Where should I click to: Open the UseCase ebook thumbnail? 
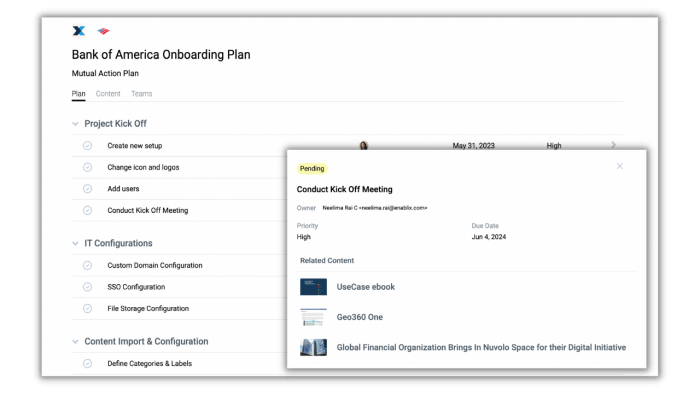pos(313,287)
